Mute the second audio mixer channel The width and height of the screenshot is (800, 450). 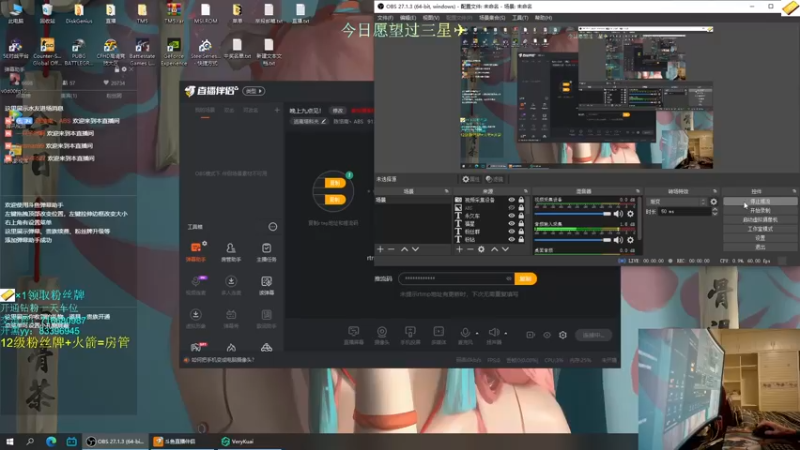click(x=618, y=239)
